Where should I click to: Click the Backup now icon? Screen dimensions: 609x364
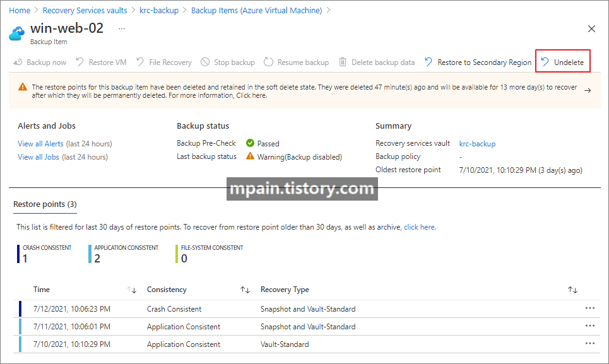click(x=18, y=62)
